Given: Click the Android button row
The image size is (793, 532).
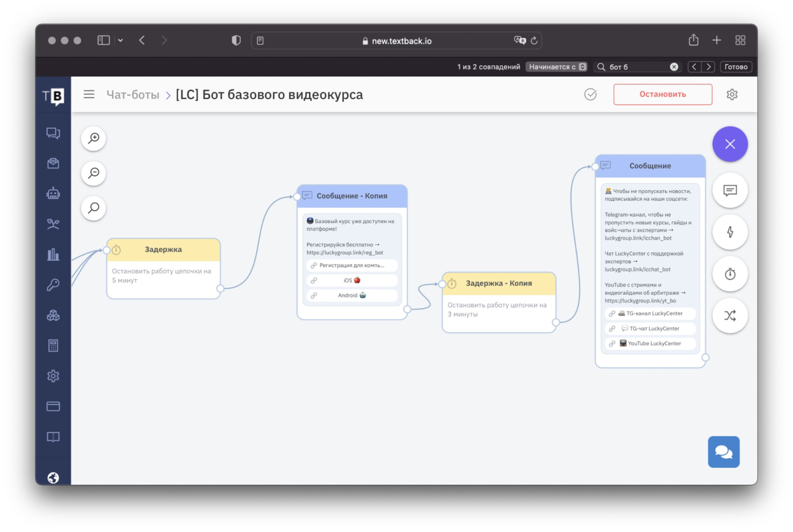Looking at the screenshot, I should coord(352,295).
